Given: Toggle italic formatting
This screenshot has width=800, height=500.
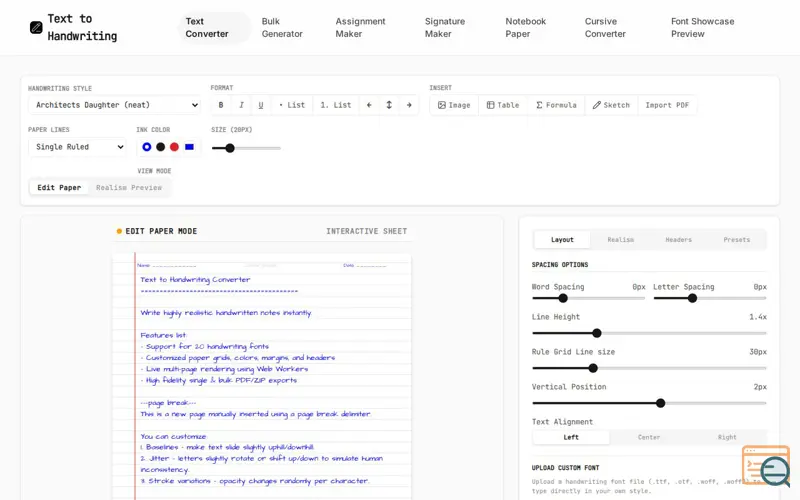Looking at the screenshot, I should [x=241, y=105].
